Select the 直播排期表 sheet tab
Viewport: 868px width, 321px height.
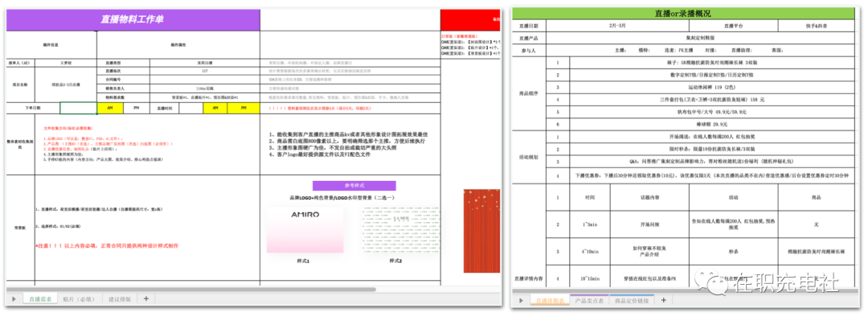tap(550, 301)
